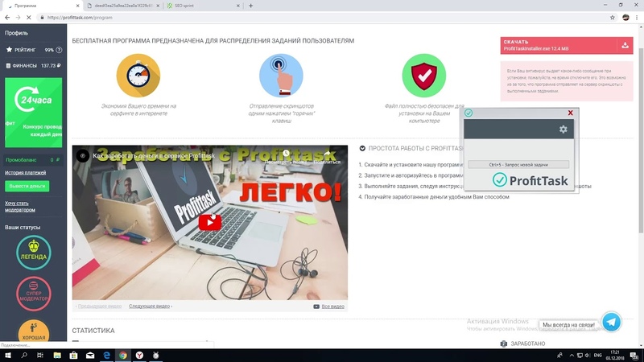
Task: Click the Watch later clock icon on the video
Action: (286, 154)
